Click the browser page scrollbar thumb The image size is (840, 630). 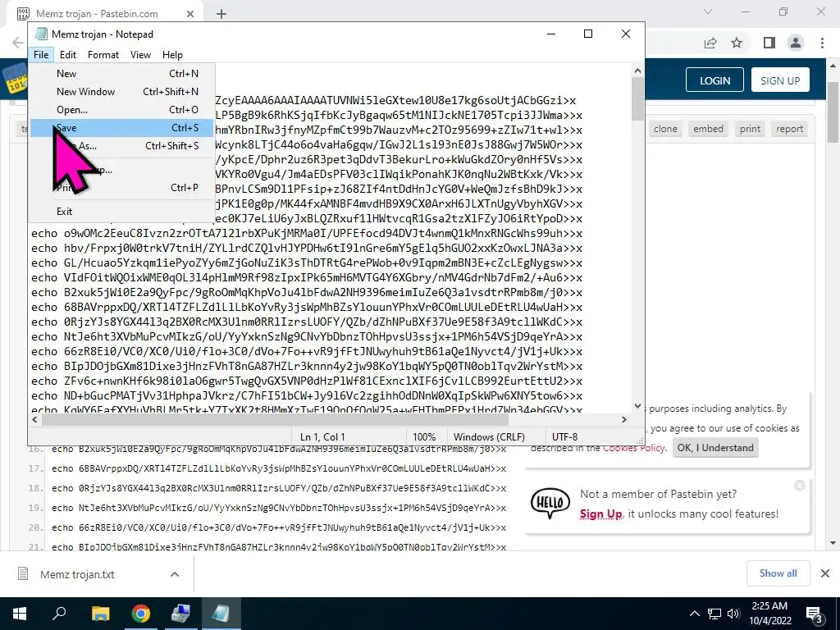tap(833, 112)
